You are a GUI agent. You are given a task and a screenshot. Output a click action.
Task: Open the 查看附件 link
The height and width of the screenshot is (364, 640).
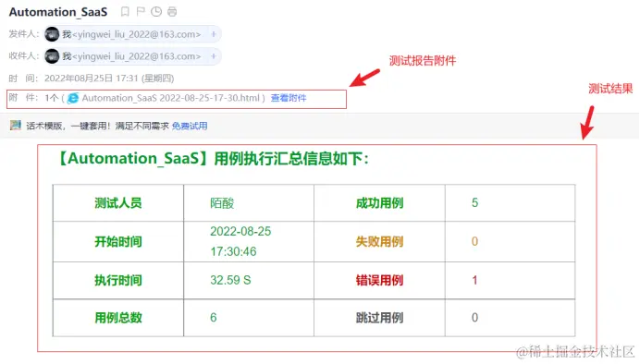point(289,98)
